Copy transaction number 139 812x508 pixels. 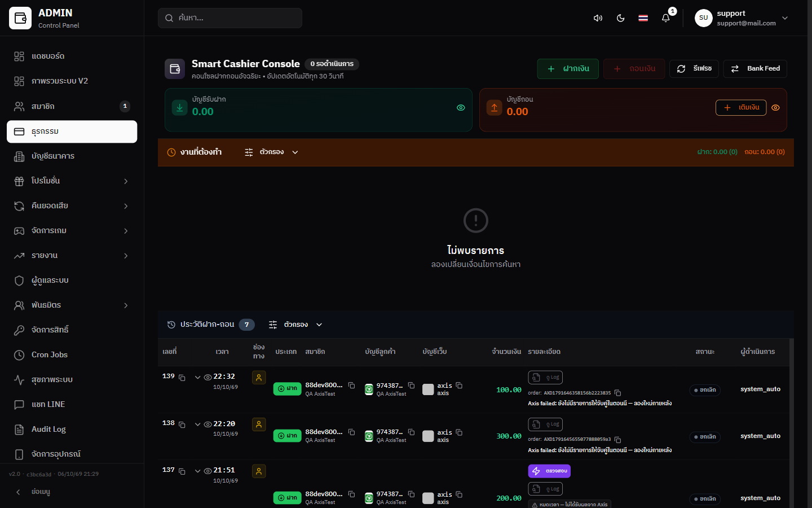(182, 378)
